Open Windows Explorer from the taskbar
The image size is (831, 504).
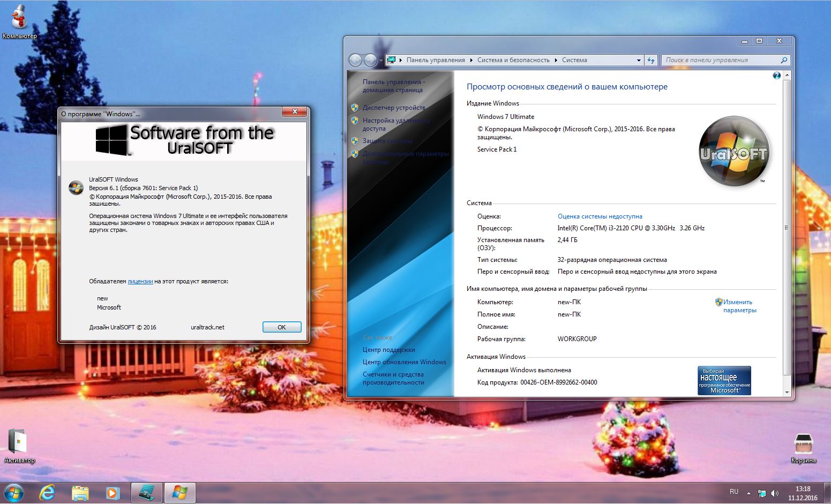coord(80,493)
